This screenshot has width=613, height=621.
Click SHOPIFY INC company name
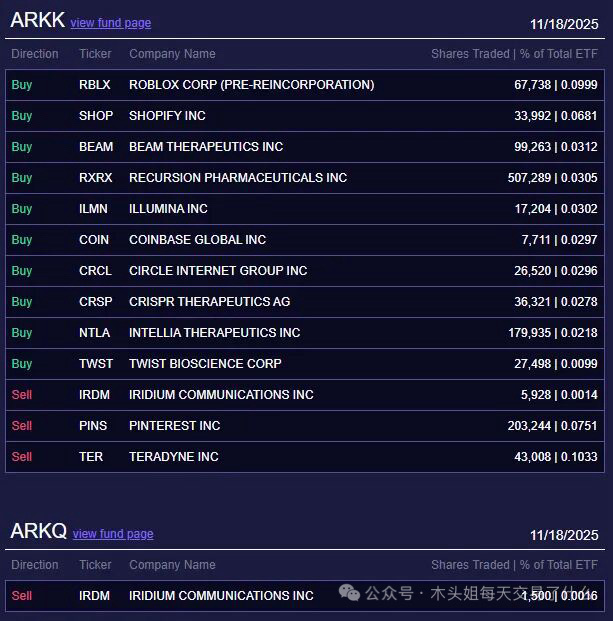coord(167,116)
